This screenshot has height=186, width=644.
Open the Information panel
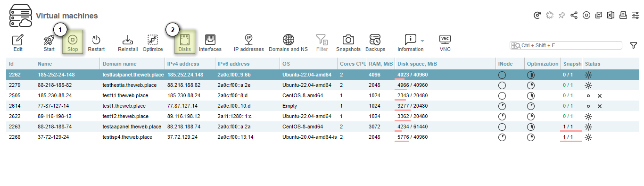[x=410, y=43]
